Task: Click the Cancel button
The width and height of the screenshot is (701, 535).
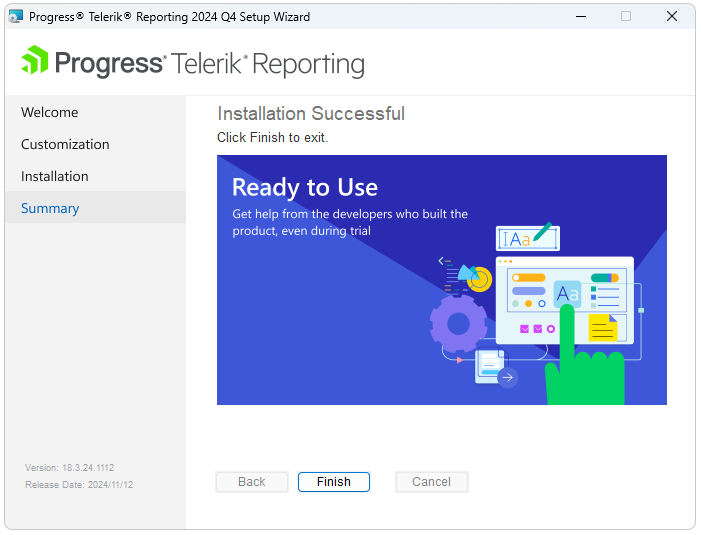Action: 431,481
